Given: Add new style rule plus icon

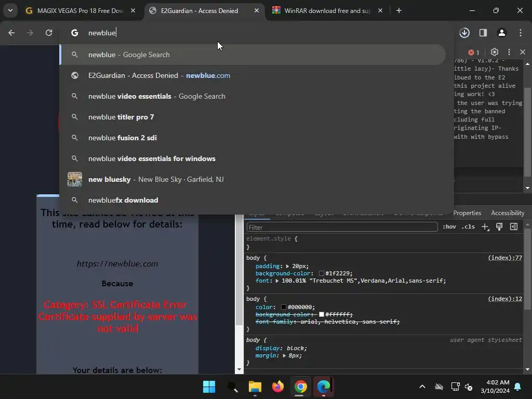Looking at the screenshot, I should (485, 227).
